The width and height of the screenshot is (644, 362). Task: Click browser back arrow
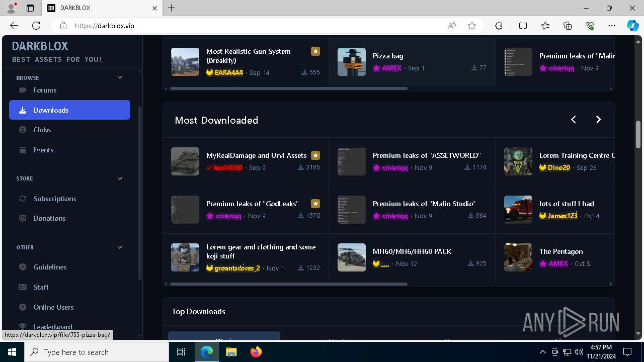[14, 26]
